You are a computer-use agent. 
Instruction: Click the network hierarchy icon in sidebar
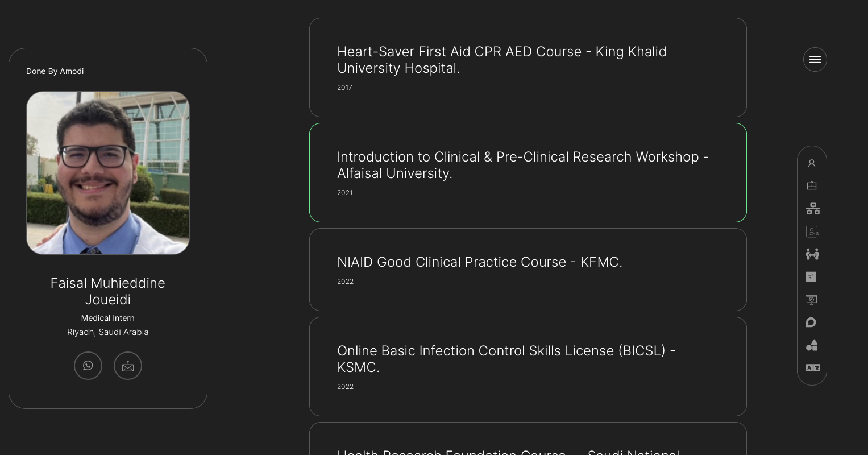coord(812,209)
